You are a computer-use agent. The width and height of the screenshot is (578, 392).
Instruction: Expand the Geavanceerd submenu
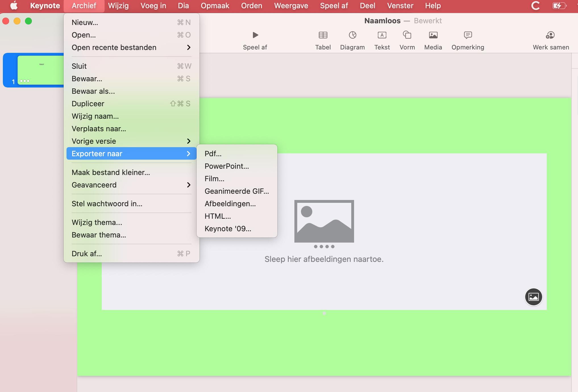[x=131, y=185]
